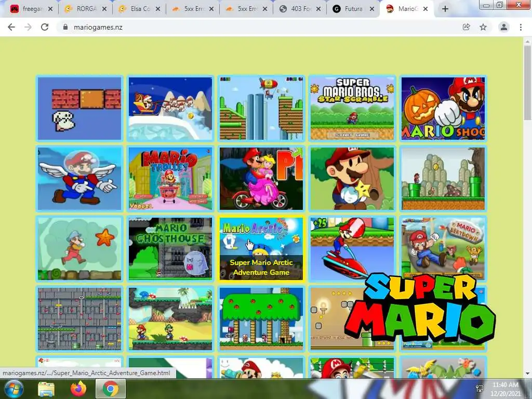Open the taskbar clock showing 11:40 AM
532x399 pixels.
click(506, 389)
